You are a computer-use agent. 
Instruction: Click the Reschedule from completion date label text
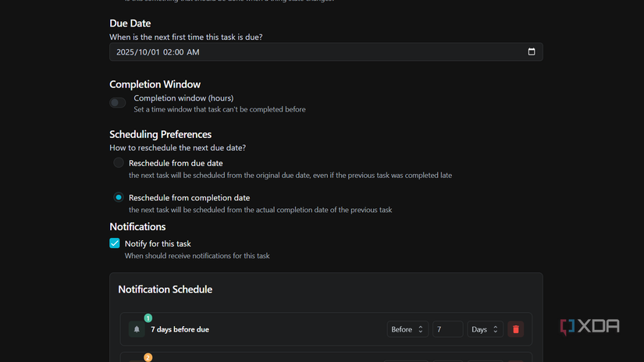(189, 198)
